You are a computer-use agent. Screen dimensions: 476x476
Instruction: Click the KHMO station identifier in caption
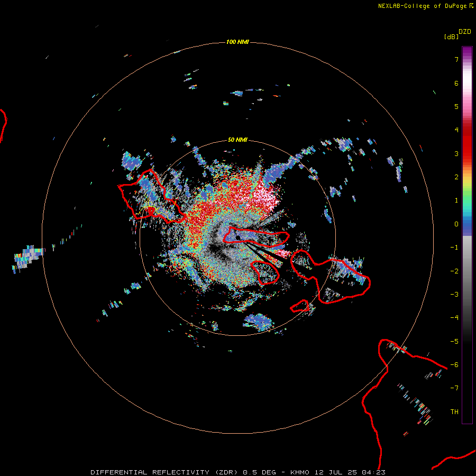(x=300, y=472)
